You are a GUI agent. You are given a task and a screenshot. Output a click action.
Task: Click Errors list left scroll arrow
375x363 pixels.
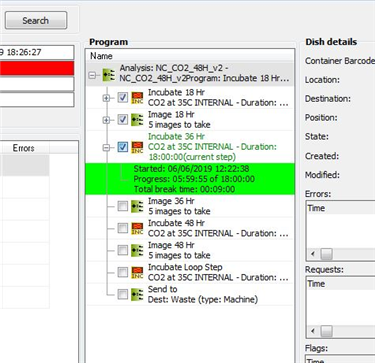(313, 254)
